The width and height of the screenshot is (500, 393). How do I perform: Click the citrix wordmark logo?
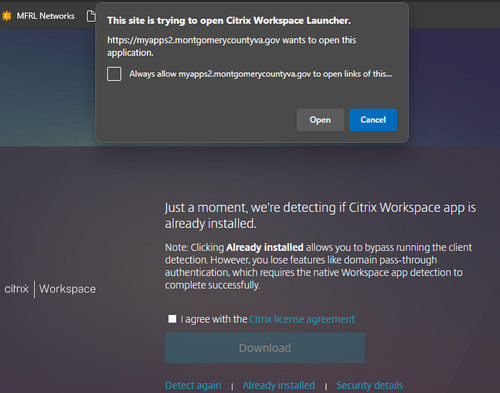pyautogui.click(x=17, y=289)
